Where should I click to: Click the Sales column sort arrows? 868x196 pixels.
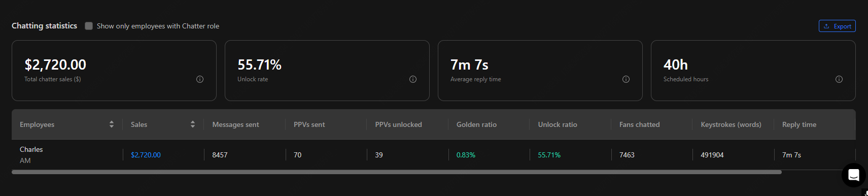[x=193, y=124]
